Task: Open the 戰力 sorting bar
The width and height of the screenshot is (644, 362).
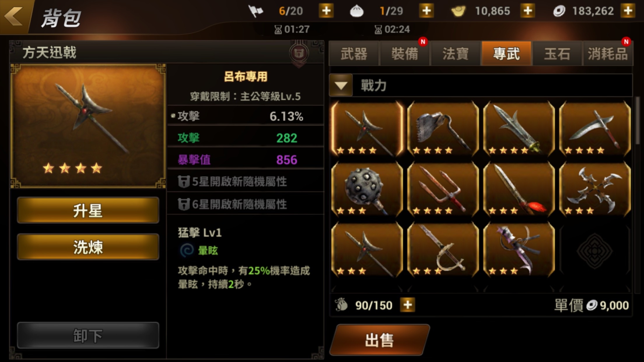Action: [481, 85]
